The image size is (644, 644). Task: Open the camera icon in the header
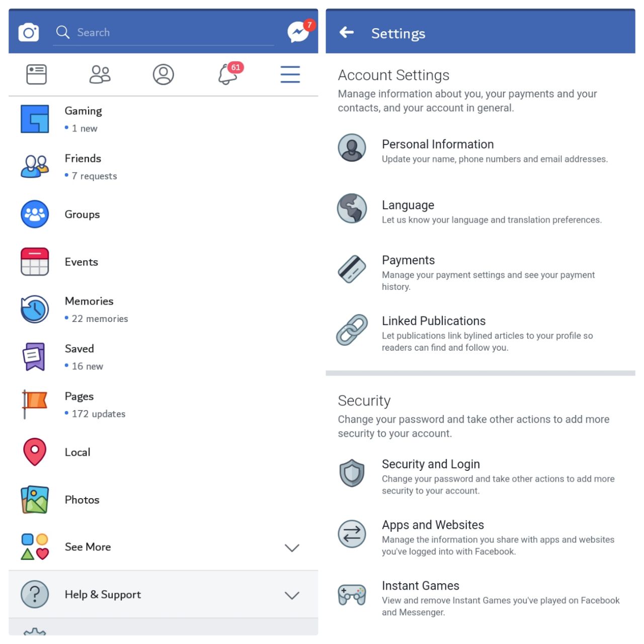[29, 33]
